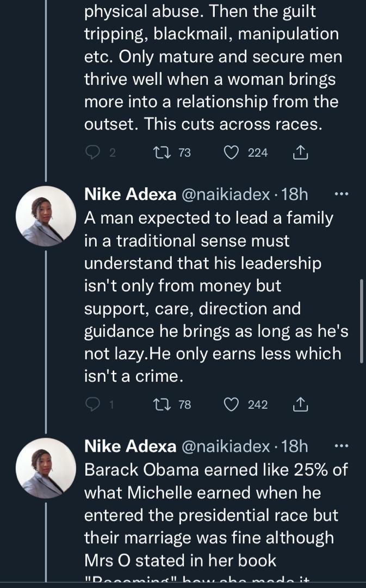Screen dimensions: 366x588
Task: Retweet the tweet with 73 retweets
Action: 160,153
